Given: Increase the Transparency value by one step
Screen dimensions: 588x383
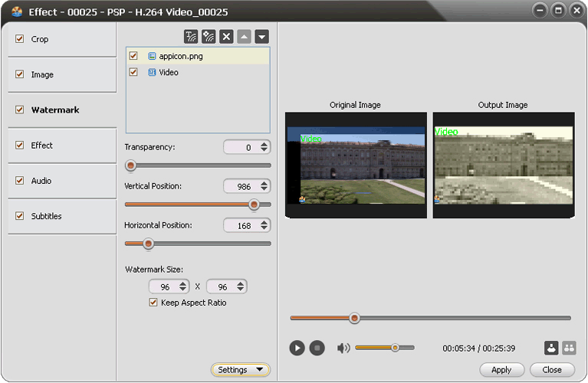Looking at the screenshot, I should 264,144.
